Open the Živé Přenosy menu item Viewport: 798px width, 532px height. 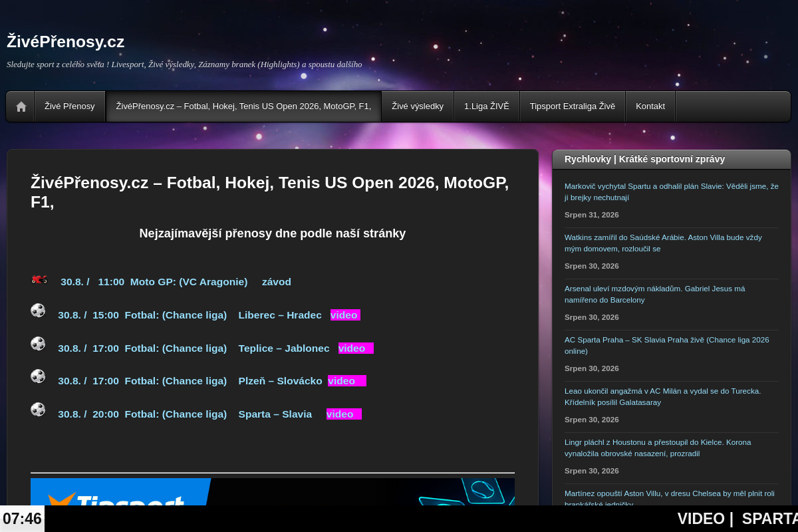pyautogui.click(x=70, y=106)
